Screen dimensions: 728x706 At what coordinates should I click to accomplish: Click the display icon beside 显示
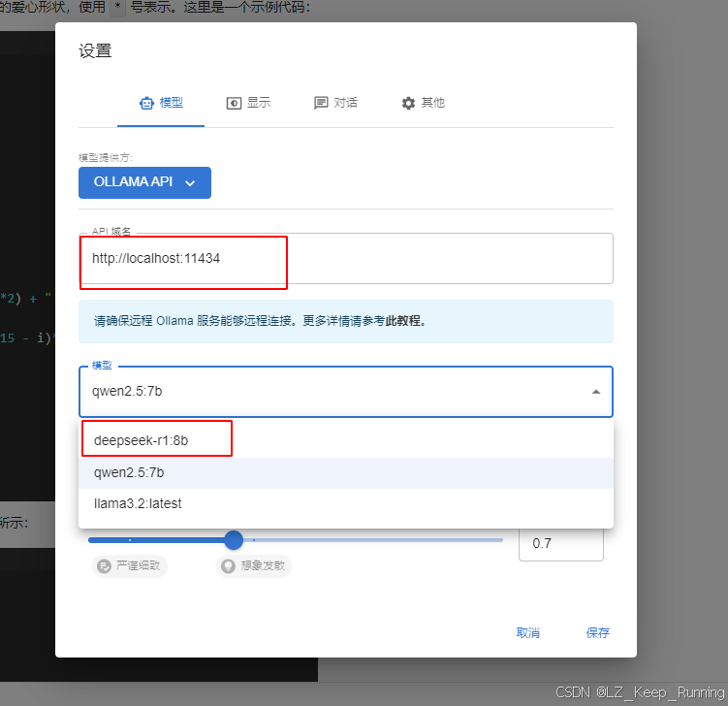[234, 103]
